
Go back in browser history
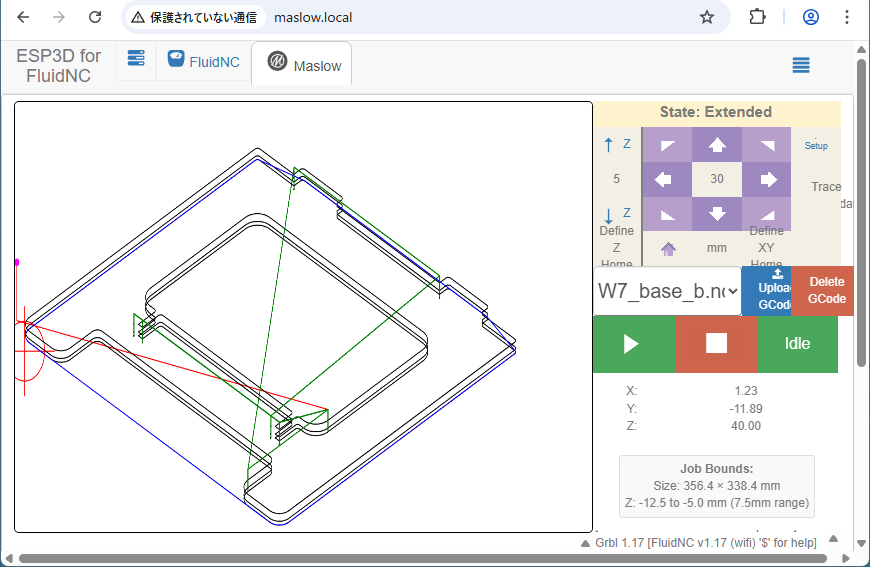[23, 17]
